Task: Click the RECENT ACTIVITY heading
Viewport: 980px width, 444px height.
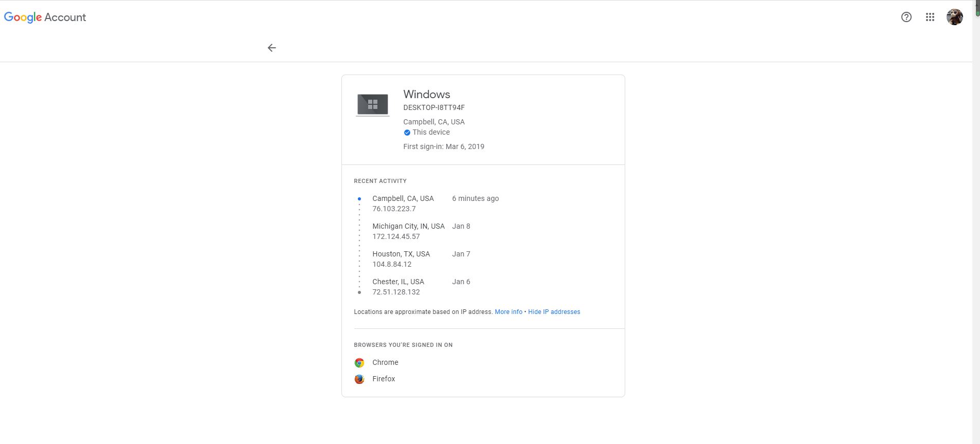Action: (380, 181)
